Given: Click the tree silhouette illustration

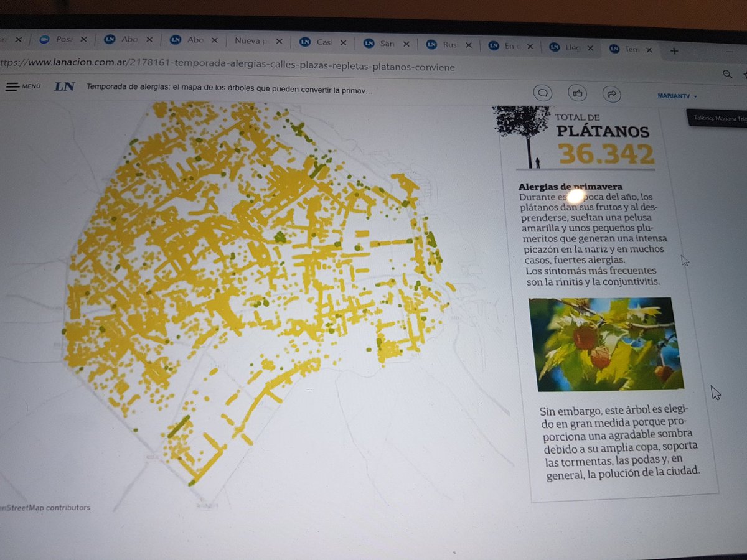Looking at the screenshot, I should tap(523, 136).
